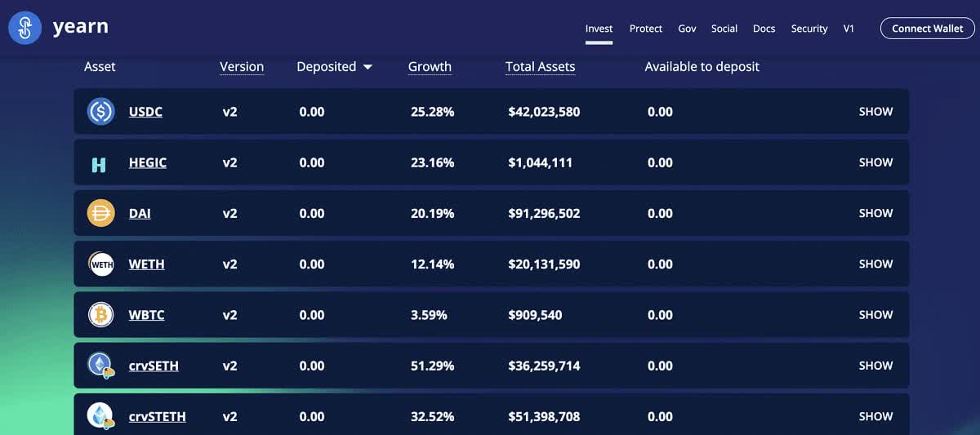This screenshot has height=435, width=980.
Task: Click the HEGIC token icon
Action: (x=99, y=164)
